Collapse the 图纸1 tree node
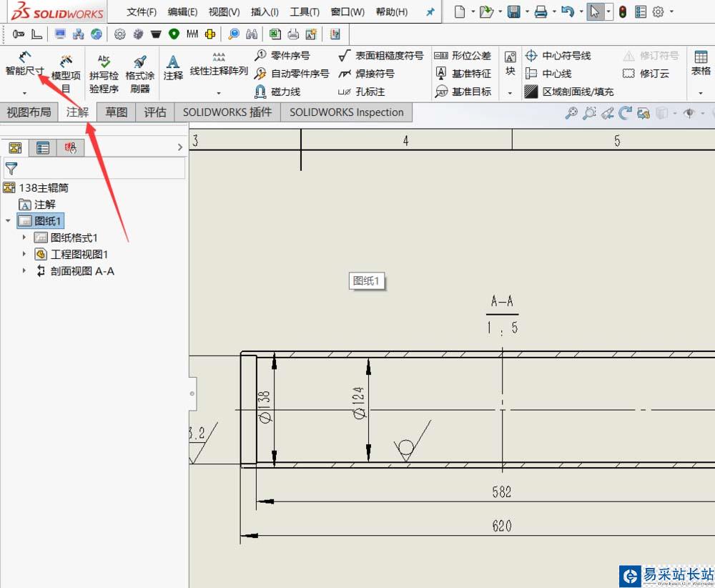Screen dimensions: 715x588 pos(8,221)
